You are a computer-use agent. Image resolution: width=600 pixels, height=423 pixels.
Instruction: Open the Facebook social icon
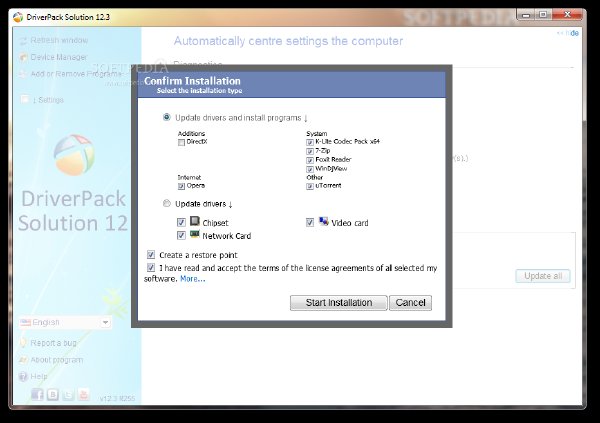(37, 394)
